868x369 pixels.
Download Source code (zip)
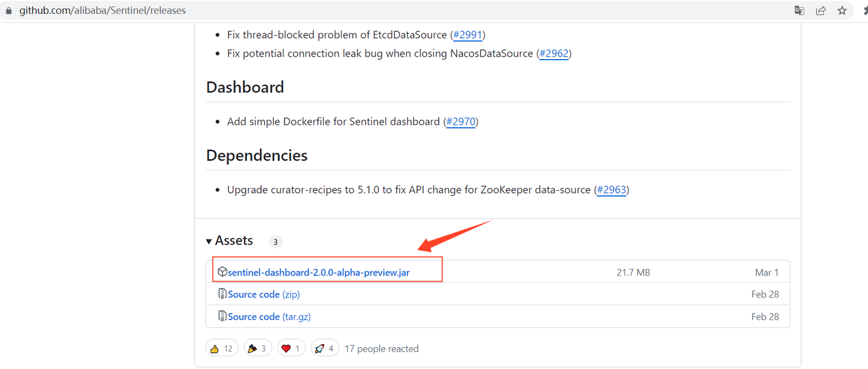[263, 294]
